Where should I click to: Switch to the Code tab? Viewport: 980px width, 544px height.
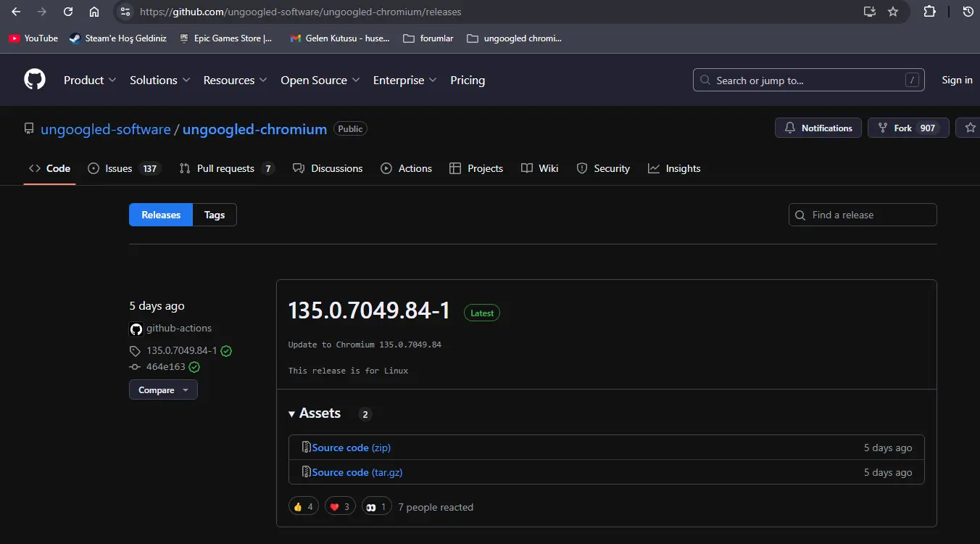[x=49, y=168]
